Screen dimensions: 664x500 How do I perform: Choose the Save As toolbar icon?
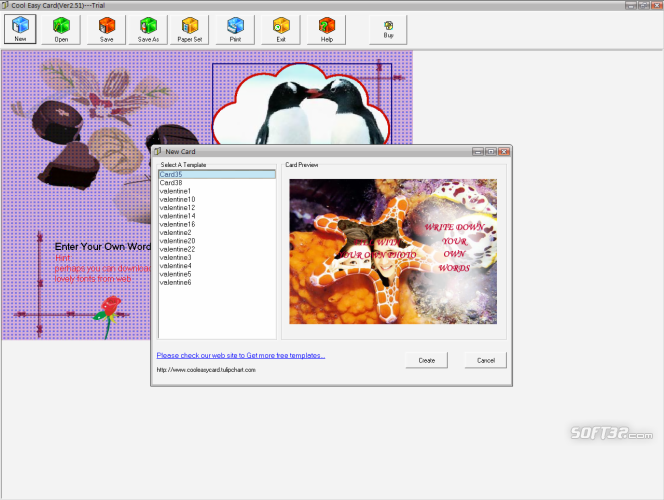pyautogui.click(x=148, y=29)
